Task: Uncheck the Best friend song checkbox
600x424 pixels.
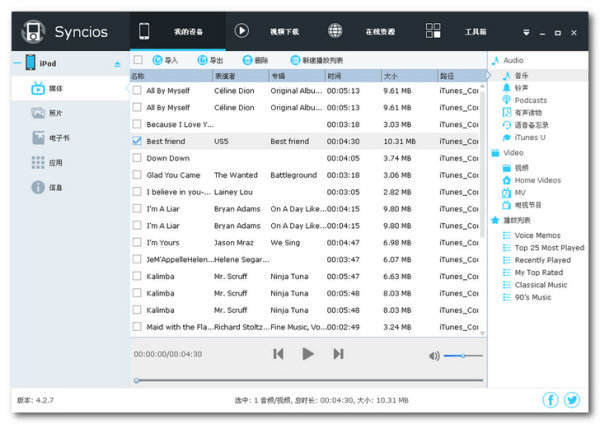Action: pyautogui.click(x=137, y=141)
